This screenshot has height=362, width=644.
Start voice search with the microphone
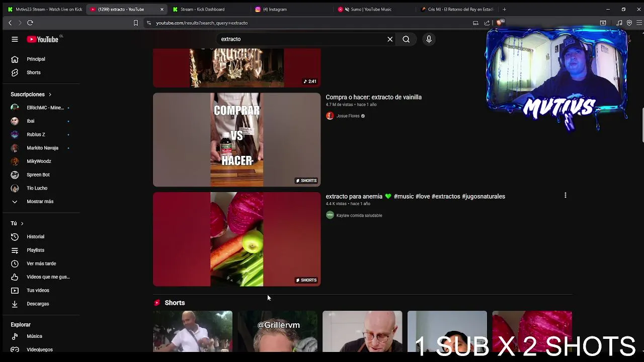429,39
